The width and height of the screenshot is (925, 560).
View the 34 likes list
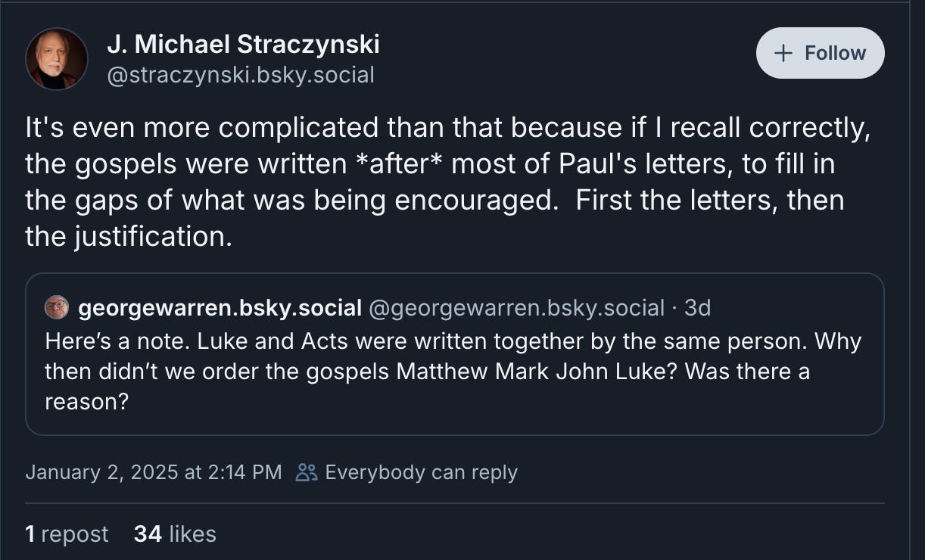click(175, 534)
